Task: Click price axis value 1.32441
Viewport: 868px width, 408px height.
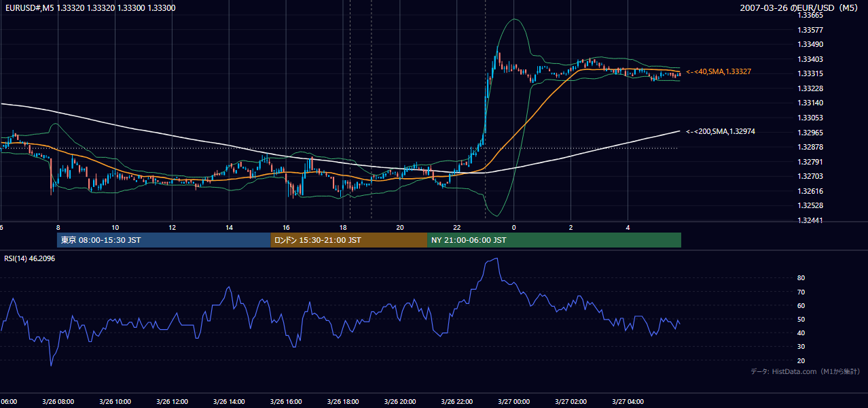Action: coord(810,220)
